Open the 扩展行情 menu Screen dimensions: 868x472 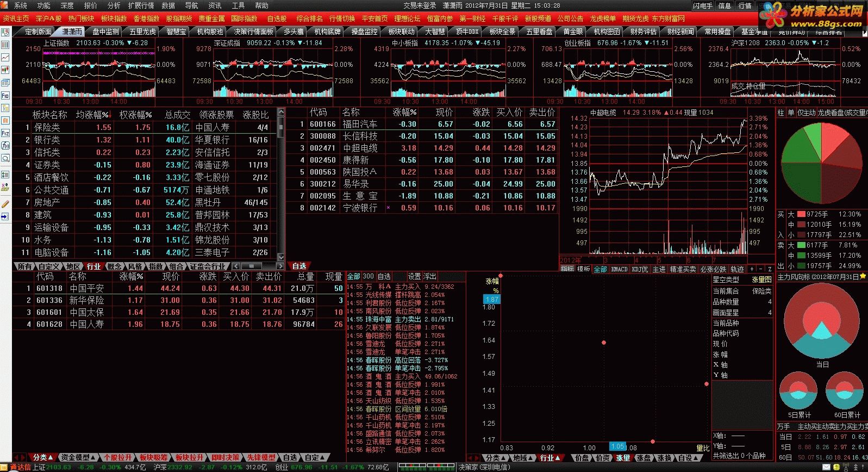click(x=141, y=5)
